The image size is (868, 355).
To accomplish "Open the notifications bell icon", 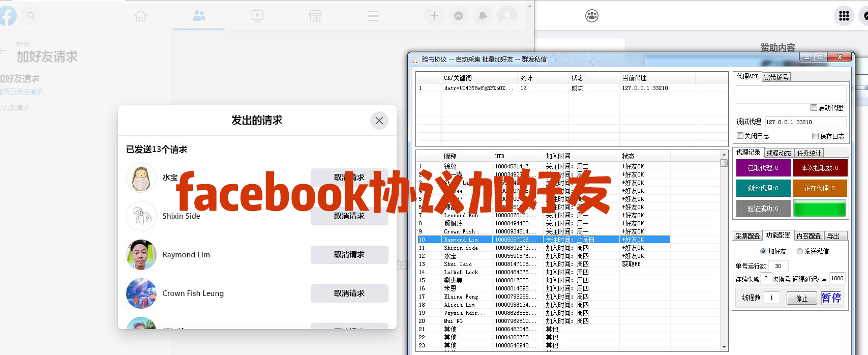I will (483, 16).
